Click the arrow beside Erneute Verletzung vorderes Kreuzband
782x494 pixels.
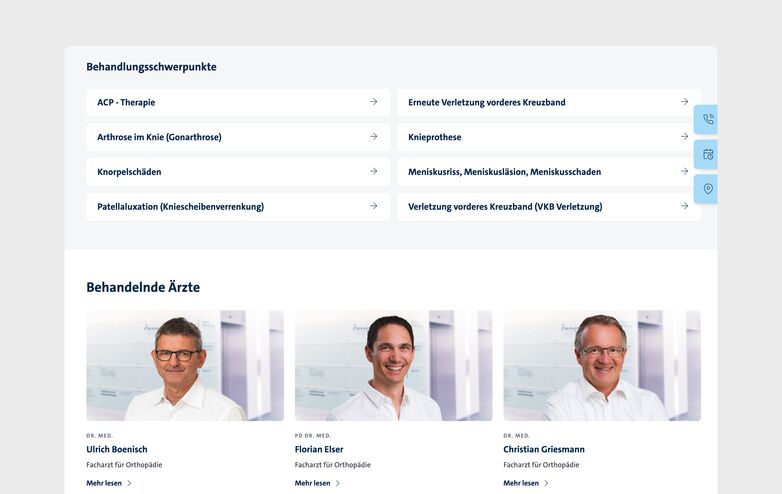click(684, 102)
